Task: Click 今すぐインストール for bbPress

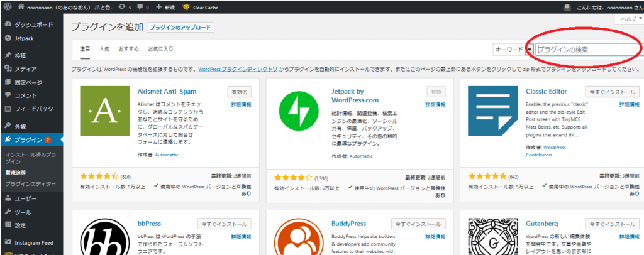Action: (x=225, y=224)
